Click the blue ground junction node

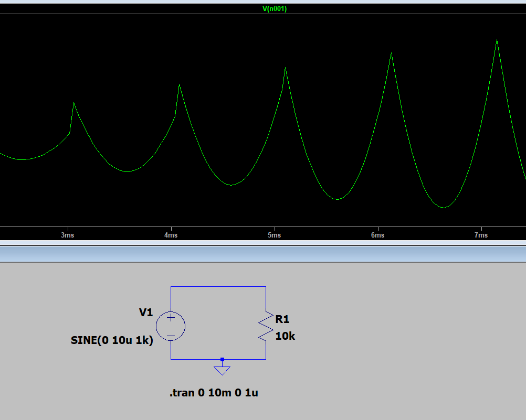[x=222, y=359]
